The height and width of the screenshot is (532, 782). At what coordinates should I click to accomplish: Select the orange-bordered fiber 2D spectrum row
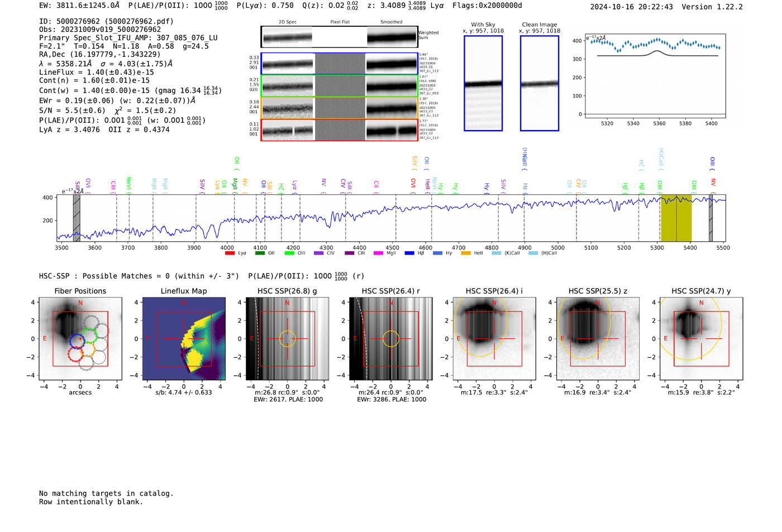click(x=340, y=108)
